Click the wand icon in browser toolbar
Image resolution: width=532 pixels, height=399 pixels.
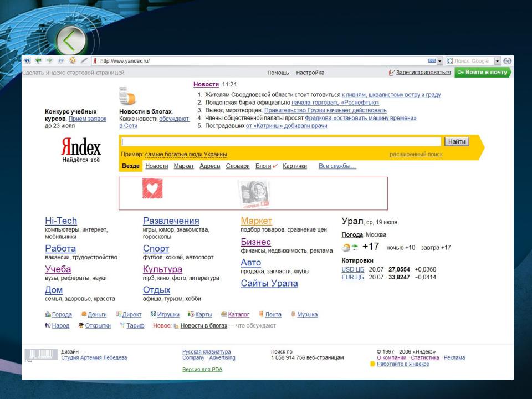[84, 60]
